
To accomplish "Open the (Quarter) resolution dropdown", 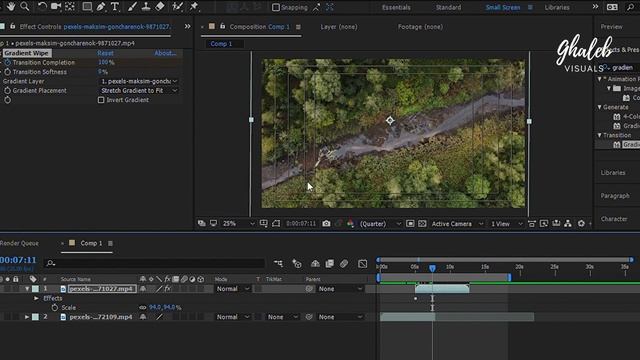I will tap(380, 223).
